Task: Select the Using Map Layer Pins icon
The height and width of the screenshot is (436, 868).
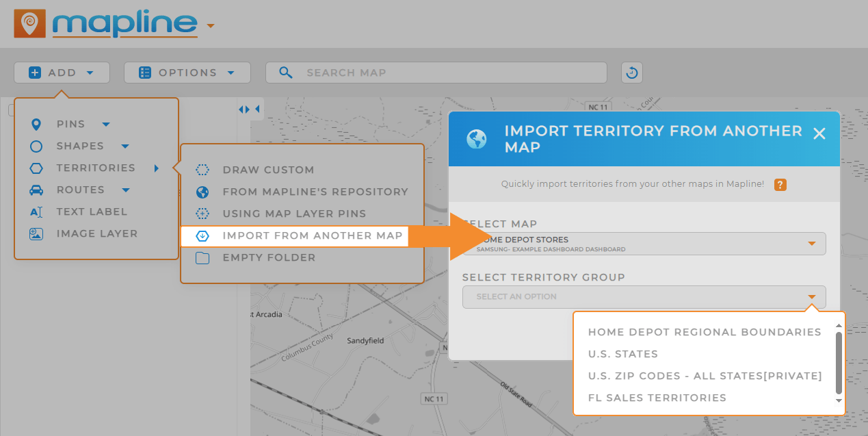Action: click(202, 214)
